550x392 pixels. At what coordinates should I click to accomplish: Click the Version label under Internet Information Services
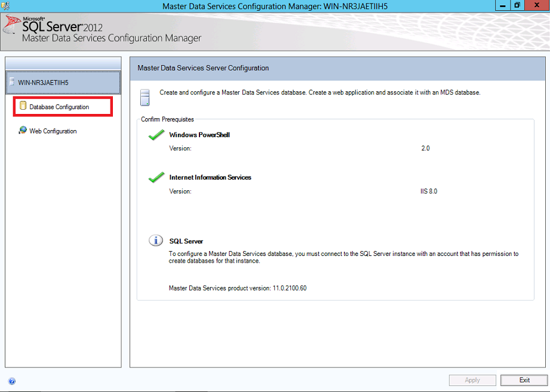pos(180,192)
